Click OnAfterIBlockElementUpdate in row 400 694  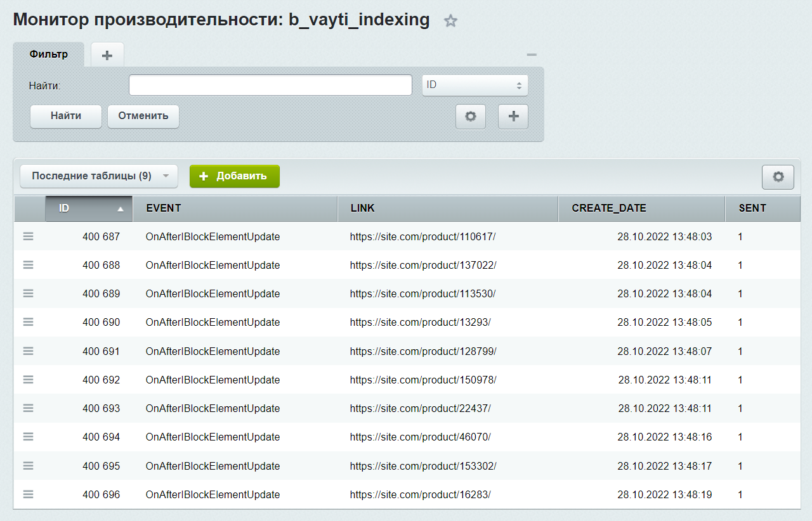[x=213, y=437]
